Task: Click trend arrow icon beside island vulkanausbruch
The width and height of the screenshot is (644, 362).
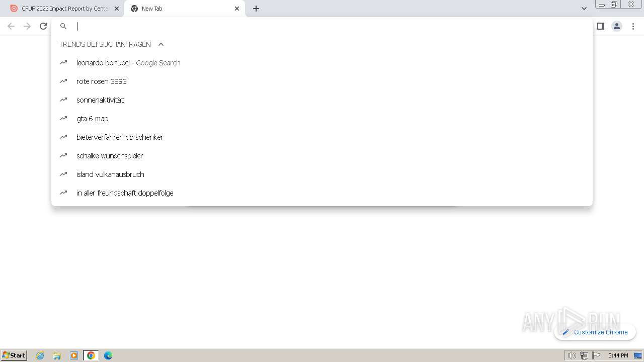Action: pos(63,174)
